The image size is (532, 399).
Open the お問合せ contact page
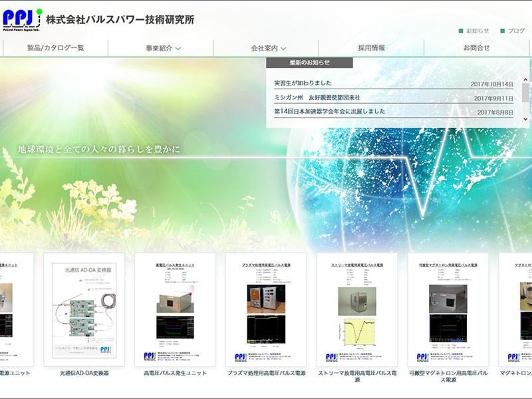pyautogui.click(x=476, y=48)
